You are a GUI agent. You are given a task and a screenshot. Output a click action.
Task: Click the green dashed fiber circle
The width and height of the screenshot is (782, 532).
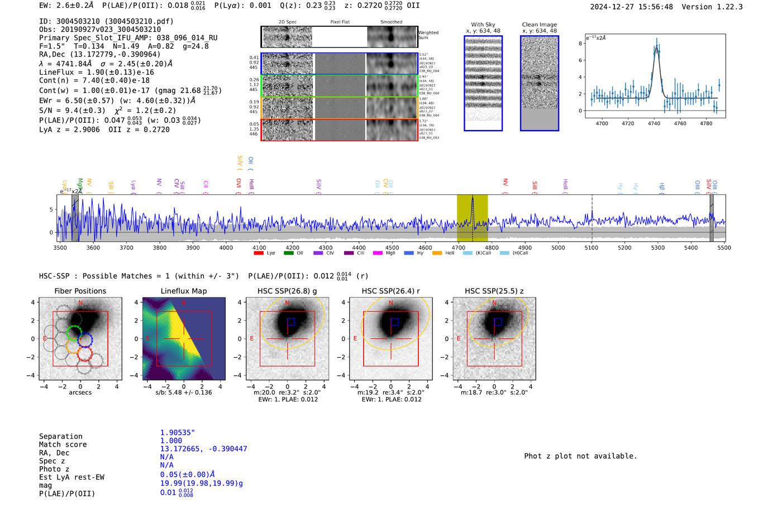[74, 334]
